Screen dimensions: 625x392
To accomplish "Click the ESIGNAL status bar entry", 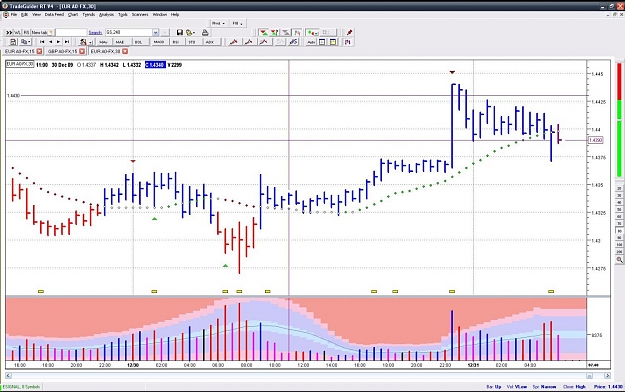I will [22, 386].
